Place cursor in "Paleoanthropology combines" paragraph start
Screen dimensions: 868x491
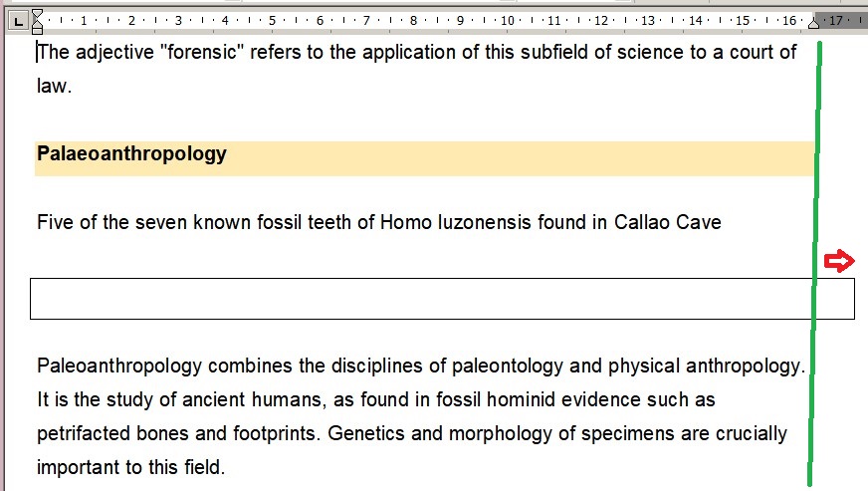(39, 366)
